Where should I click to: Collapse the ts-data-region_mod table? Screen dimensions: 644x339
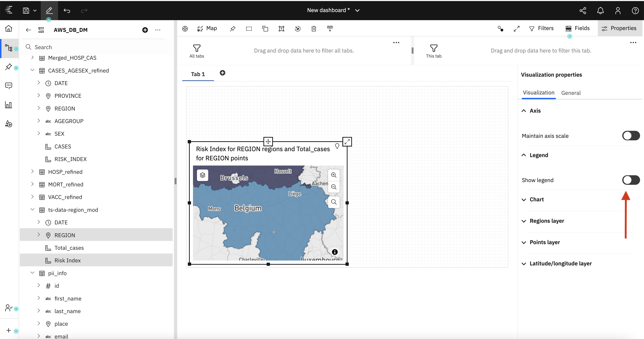point(32,210)
